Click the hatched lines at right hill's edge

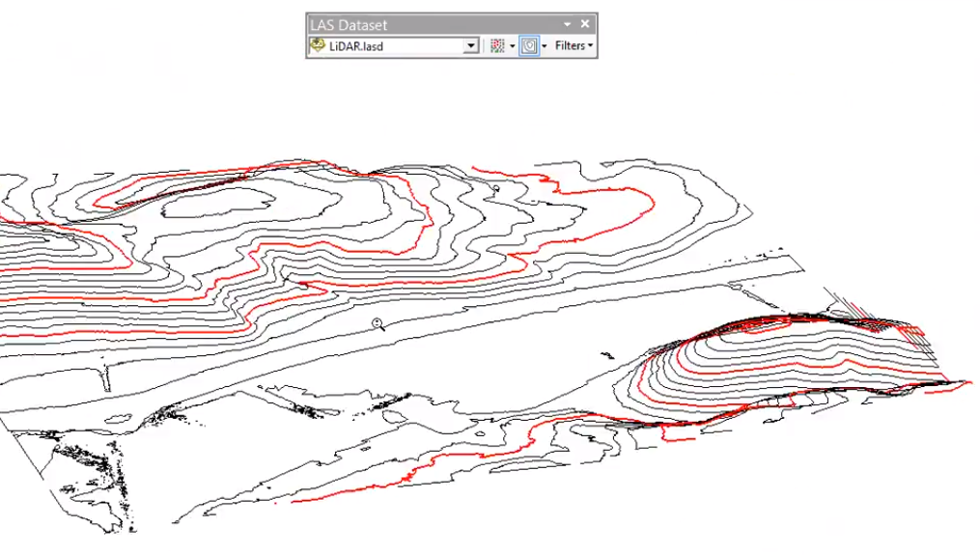(848, 304)
